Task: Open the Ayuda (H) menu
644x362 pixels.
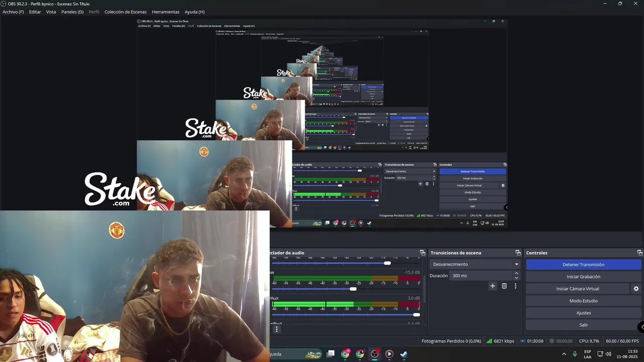Action: click(194, 12)
